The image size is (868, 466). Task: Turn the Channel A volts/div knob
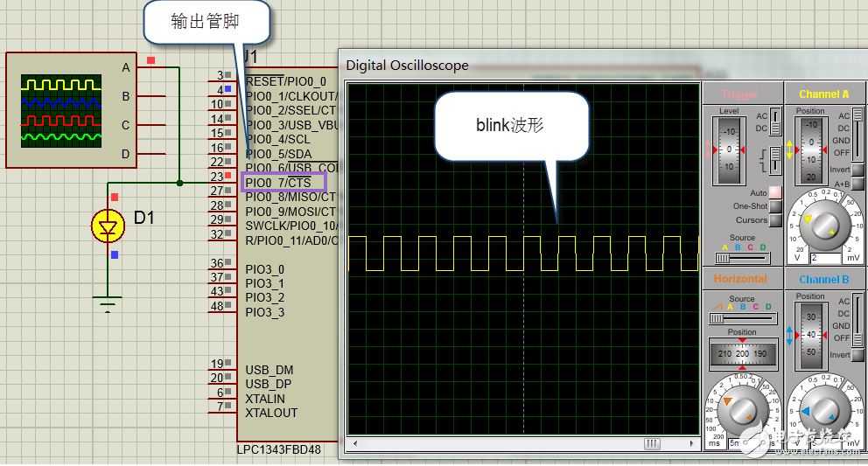(x=824, y=224)
